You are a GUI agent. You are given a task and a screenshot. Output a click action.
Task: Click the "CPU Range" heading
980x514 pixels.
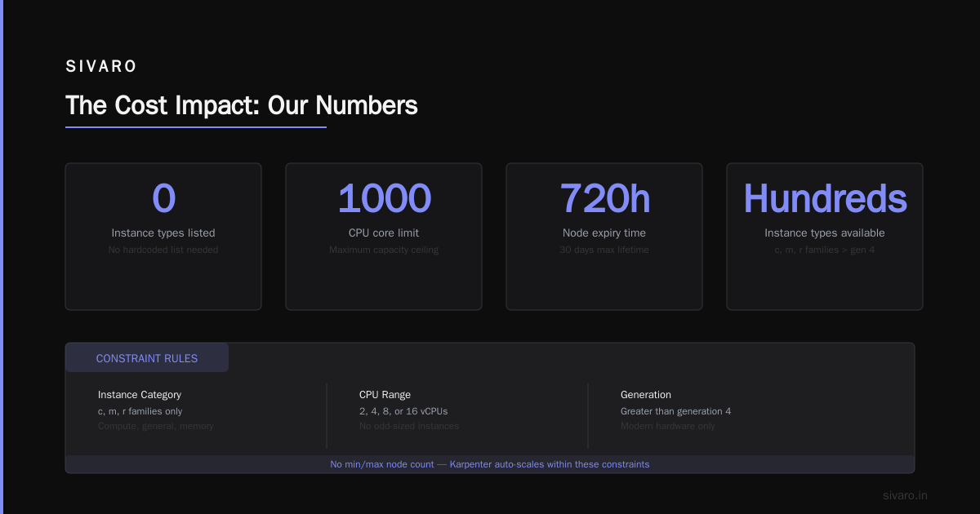tap(385, 395)
